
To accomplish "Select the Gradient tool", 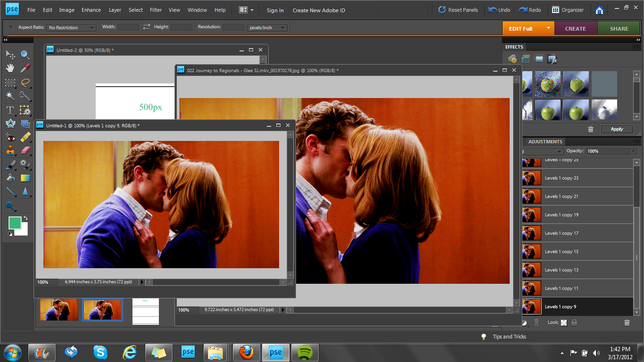I will click(x=25, y=178).
